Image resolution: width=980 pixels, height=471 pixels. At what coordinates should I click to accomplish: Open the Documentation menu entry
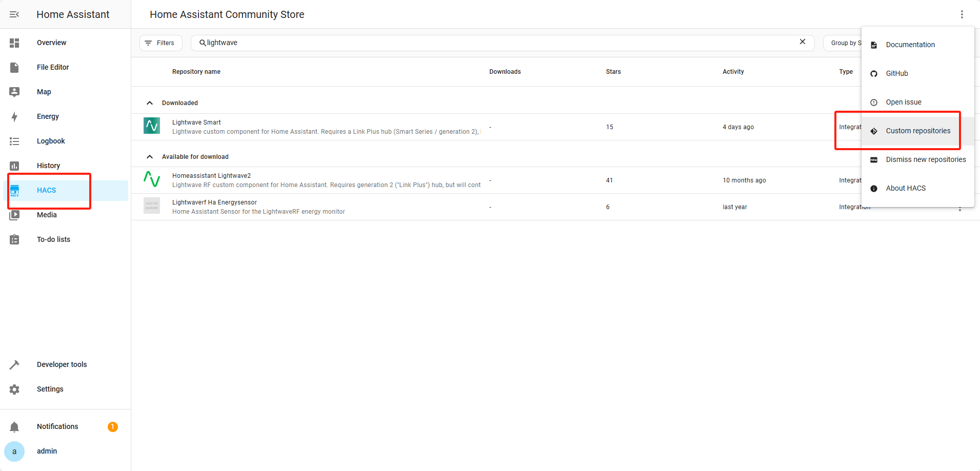(x=910, y=45)
